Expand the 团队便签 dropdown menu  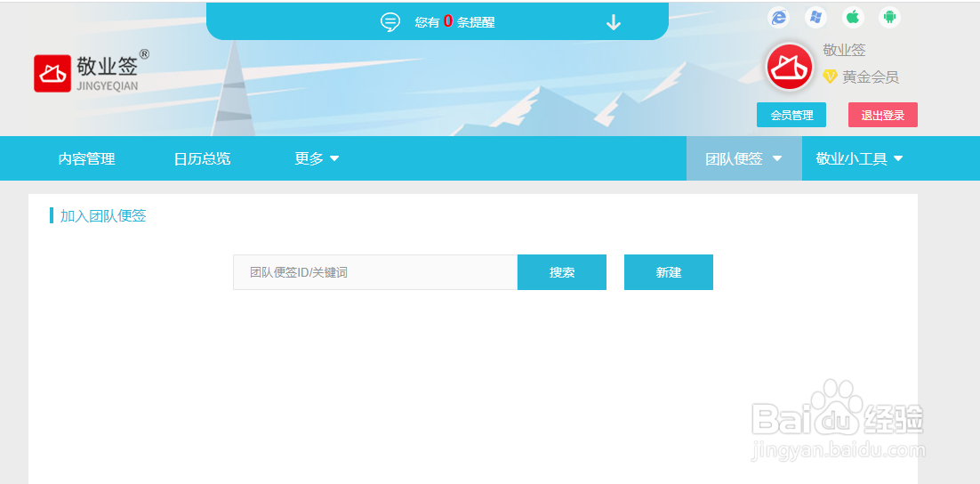(x=743, y=159)
